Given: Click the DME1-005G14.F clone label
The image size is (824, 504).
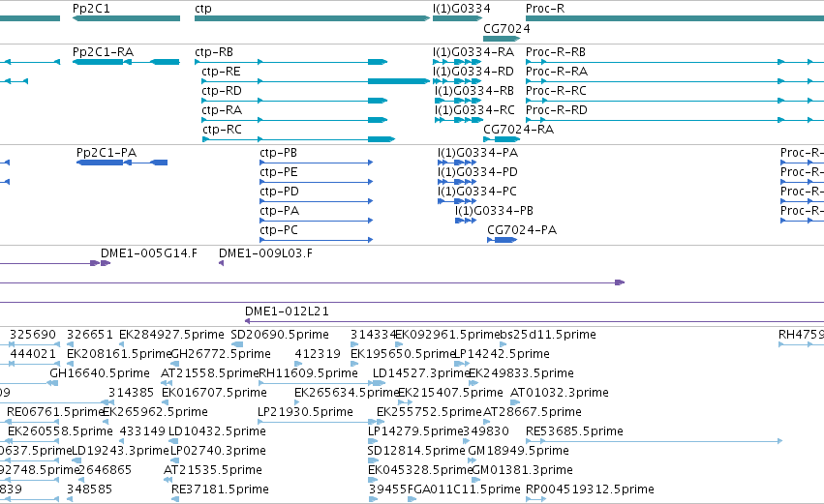Looking at the screenshot, I should click(149, 253).
